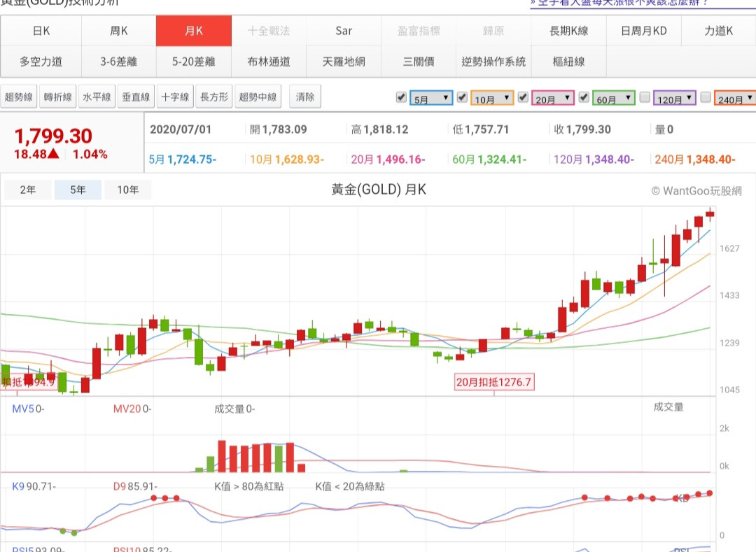
Task: Choose the 水平線 drawing tool
Action: (97, 97)
